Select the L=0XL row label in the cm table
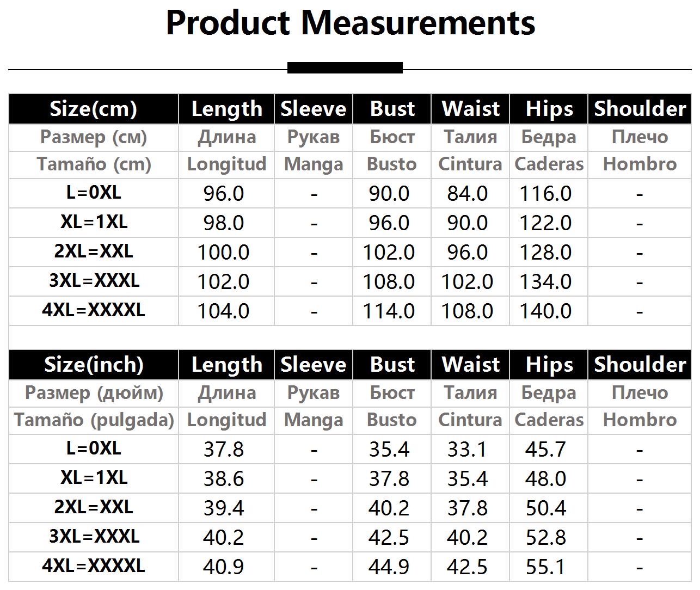The width and height of the screenshot is (700, 590). click(x=93, y=193)
